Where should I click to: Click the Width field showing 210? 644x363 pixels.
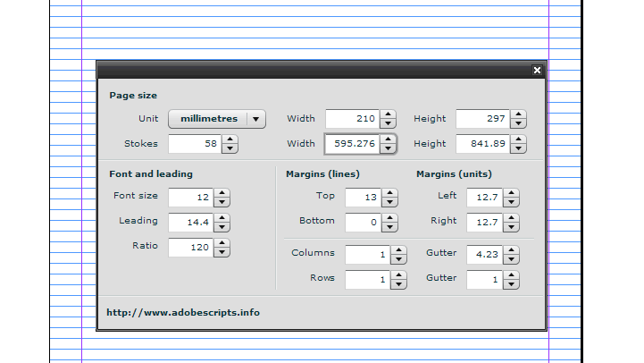[x=353, y=119]
